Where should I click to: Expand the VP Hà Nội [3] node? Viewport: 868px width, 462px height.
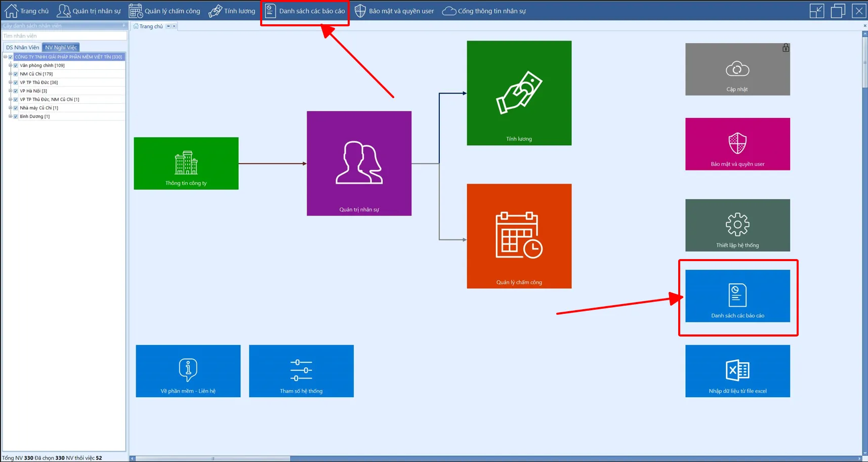click(10, 91)
